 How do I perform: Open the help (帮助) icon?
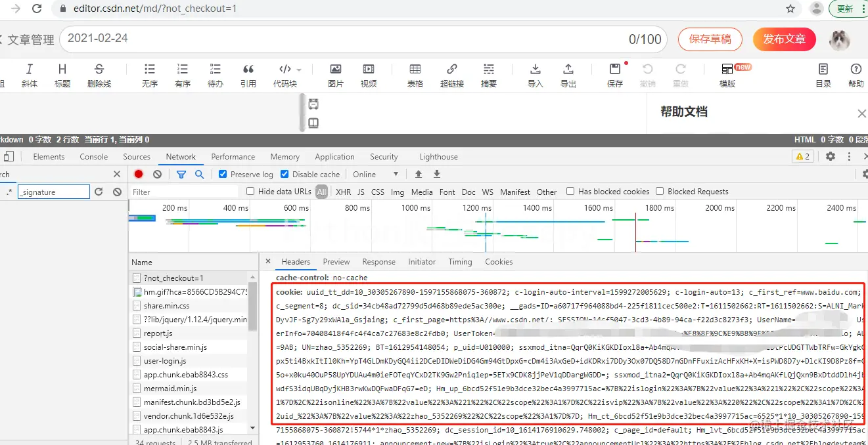[856, 75]
